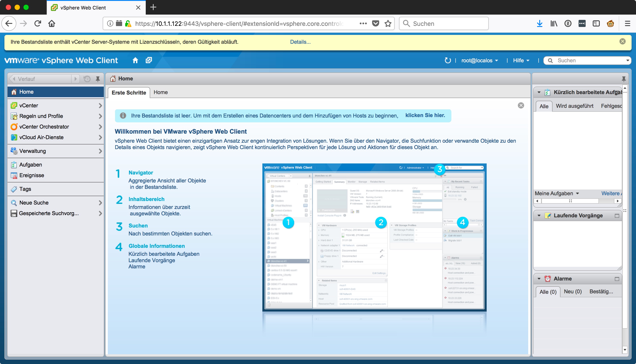Viewport: 636px width, 364px height.
Task: Click the vSphere home icon in header
Action: pyautogui.click(x=135, y=60)
